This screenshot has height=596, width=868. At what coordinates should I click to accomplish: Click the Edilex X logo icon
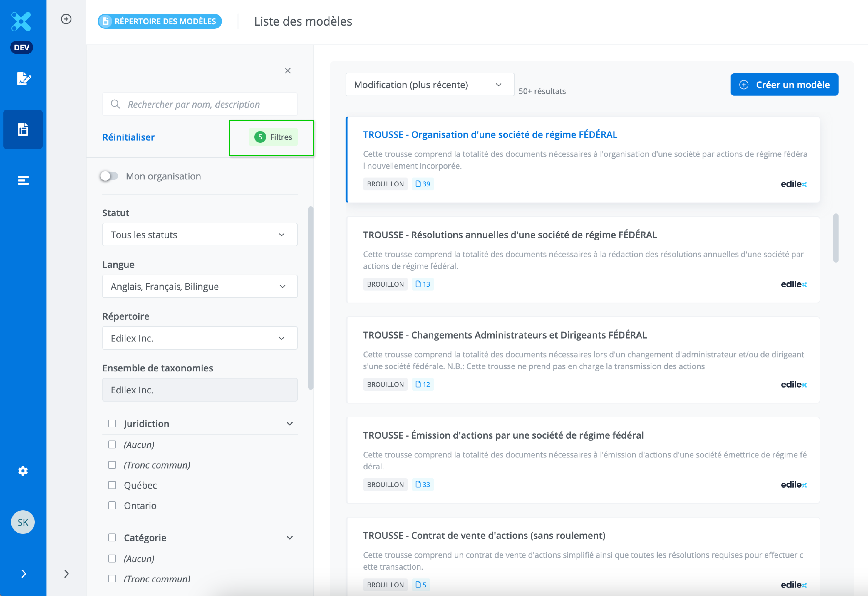[x=21, y=21]
